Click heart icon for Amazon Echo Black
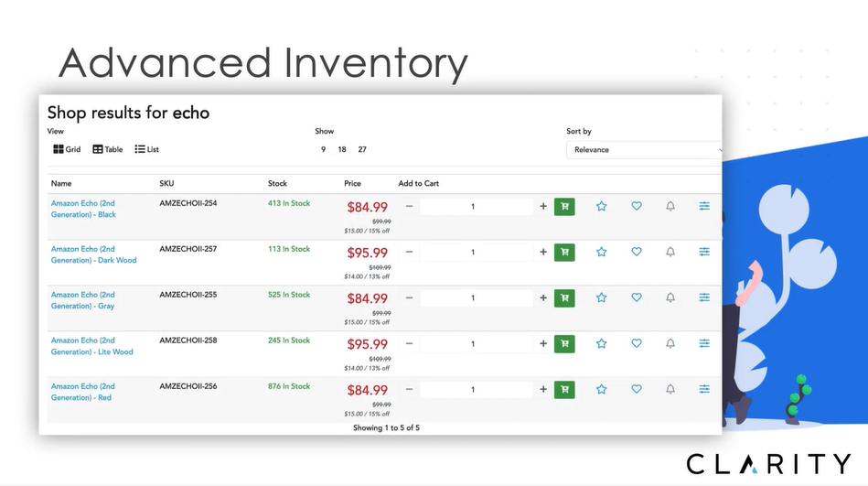Viewport: 868px width, 486px height. 637,207
